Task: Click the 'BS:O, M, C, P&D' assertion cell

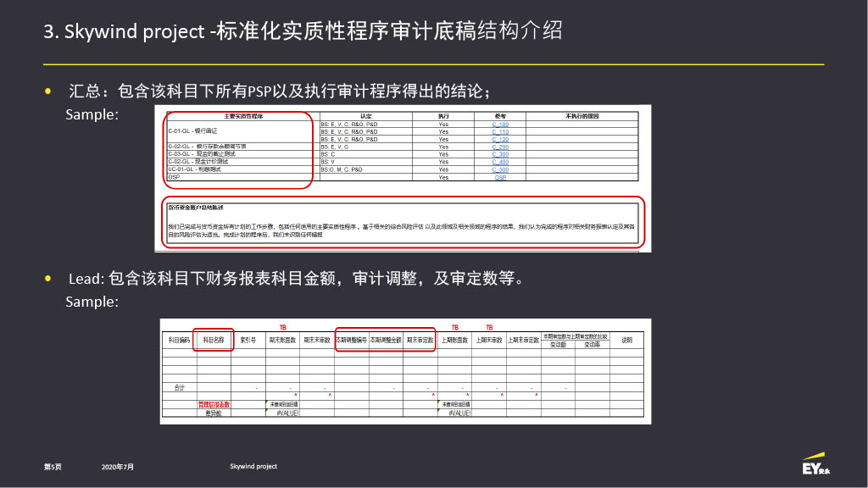Action: (x=342, y=169)
